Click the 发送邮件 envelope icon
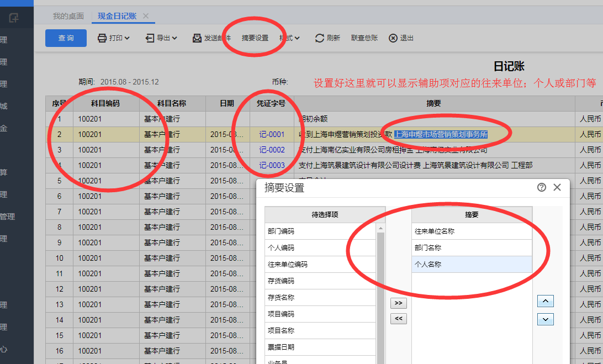Viewport: 603px width, 364px height. [197, 38]
